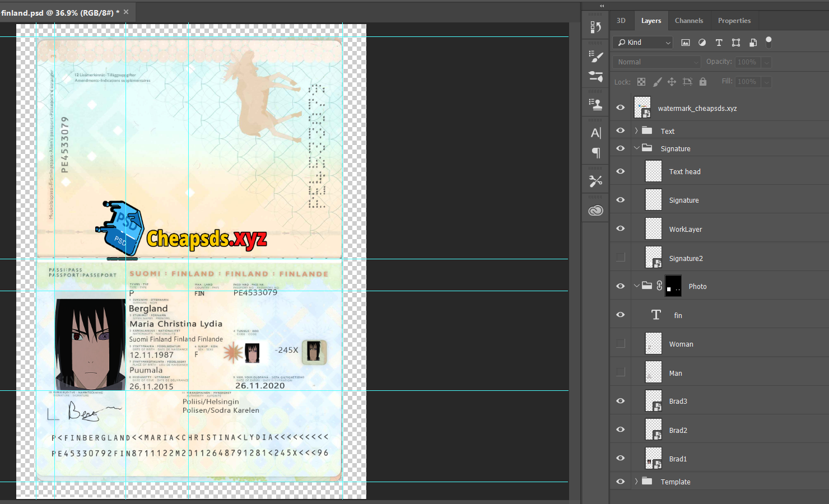Screen dimensions: 829x504
Task: Open the Opacity slider arrow
Action: [767, 62]
